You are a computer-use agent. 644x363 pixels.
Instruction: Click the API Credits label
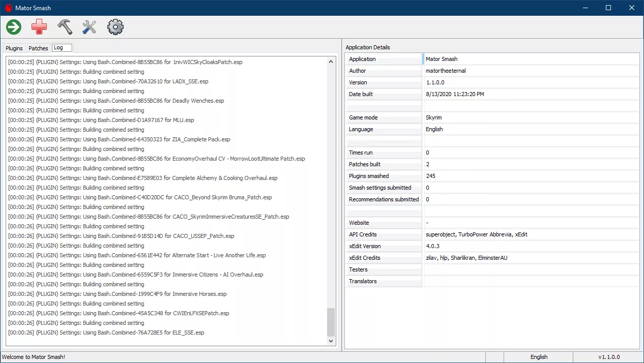click(x=363, y=234)
